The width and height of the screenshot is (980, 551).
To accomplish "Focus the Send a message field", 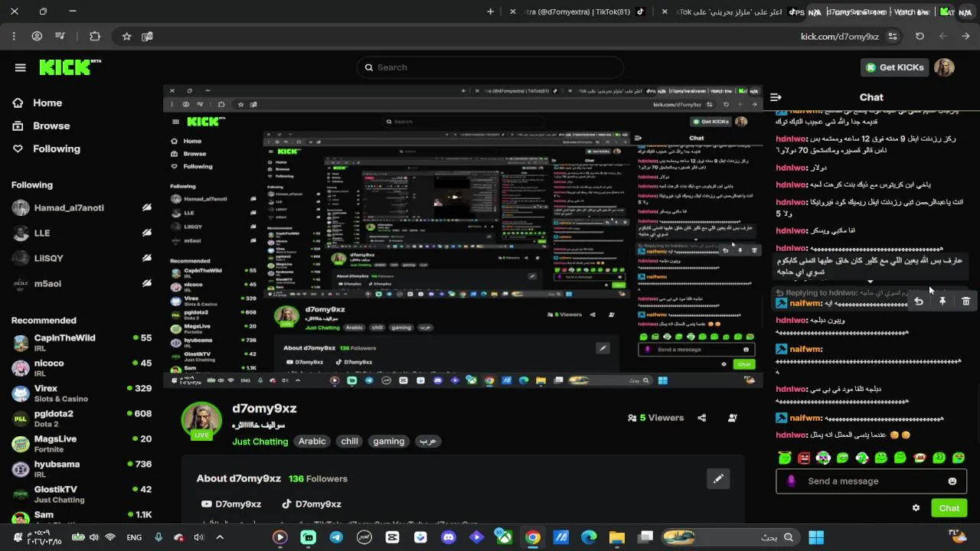I will click(x=871, y=481).
